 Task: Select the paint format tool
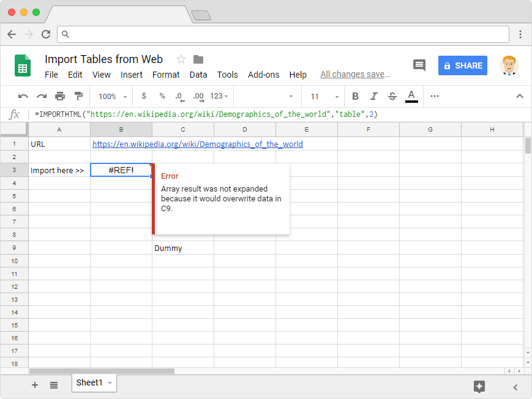click(79, 96)
